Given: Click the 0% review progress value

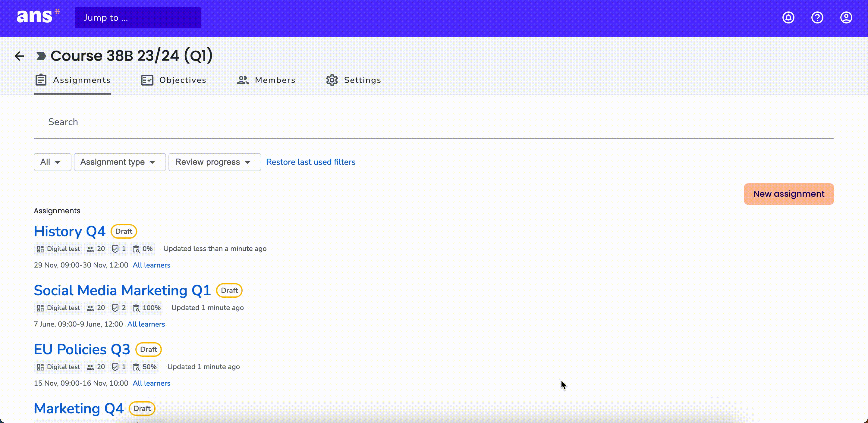Looking at the screenshot, I should click(x=148, y=249).
